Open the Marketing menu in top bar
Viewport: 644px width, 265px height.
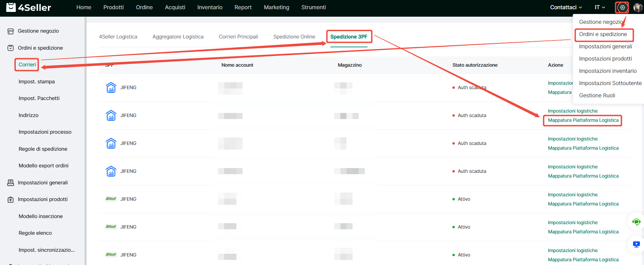coord(276,7)
